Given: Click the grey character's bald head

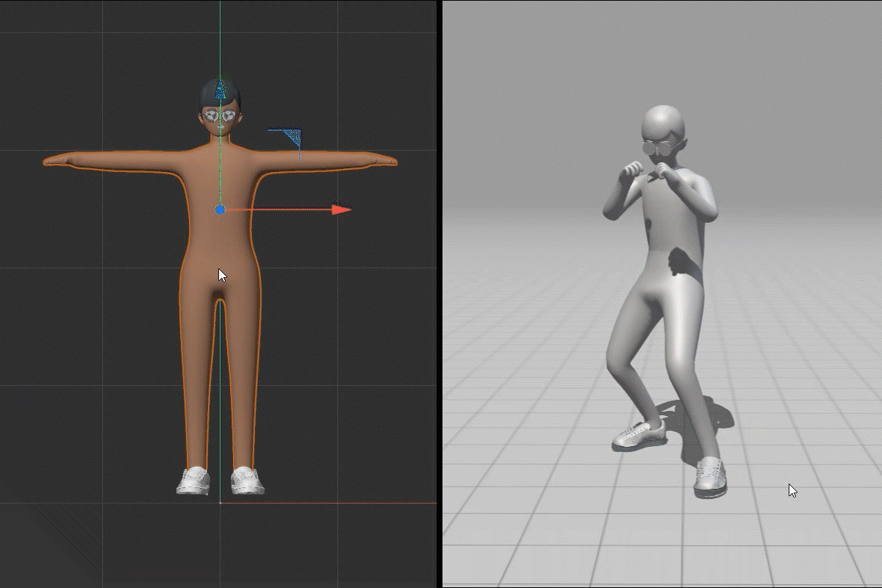Looking at the screenshot, I should 664,121.
